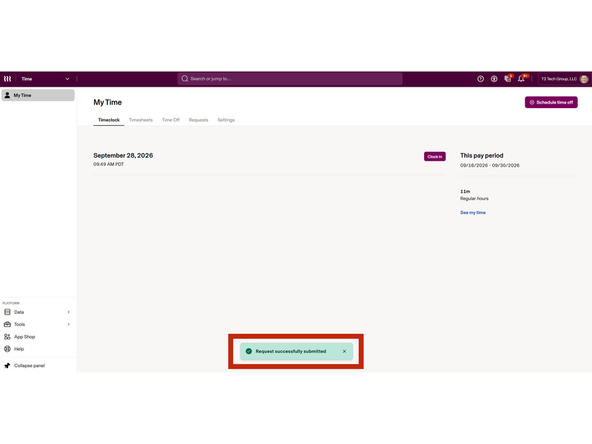Screen dimensions: 592x444
Task: Switch to the Time Off tab
Action: 171,120
